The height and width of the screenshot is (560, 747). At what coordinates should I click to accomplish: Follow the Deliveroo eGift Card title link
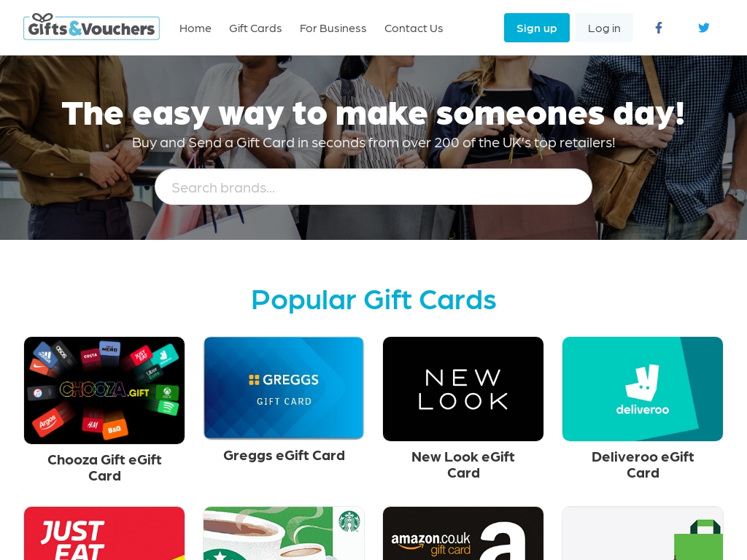tap(643, 464)
